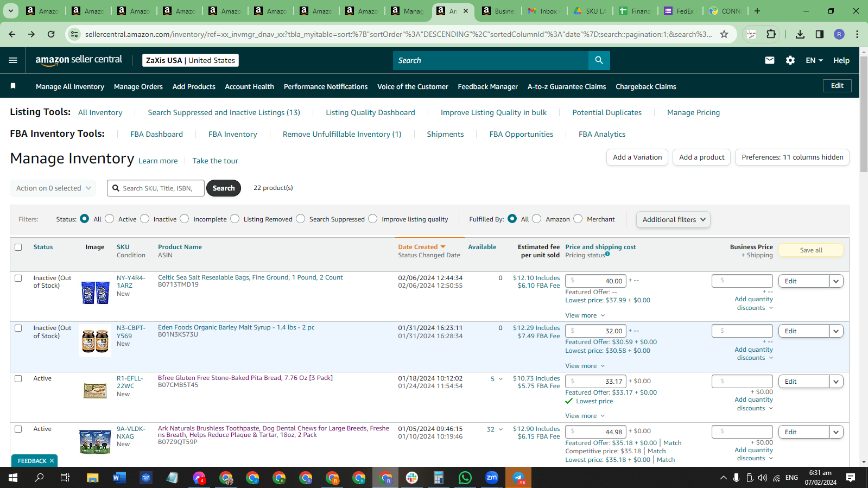
Task: Open File Explorer from the taskbar
Action: click(x=93, y=478)
